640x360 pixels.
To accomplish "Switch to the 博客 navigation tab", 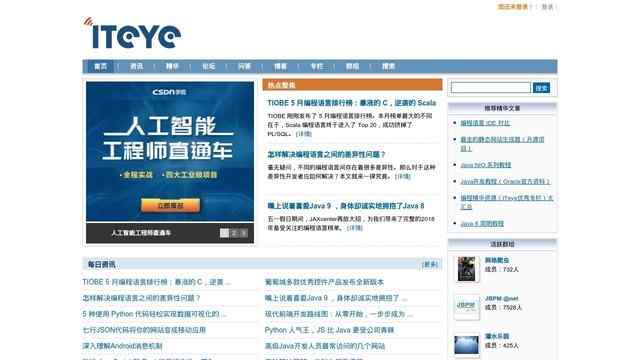I will (280, 66).
